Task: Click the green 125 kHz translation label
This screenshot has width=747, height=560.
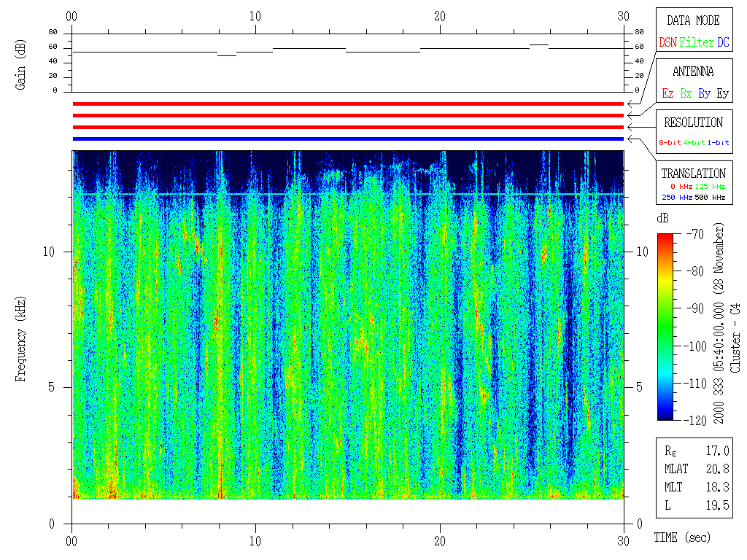Action: tap(711, 187)
